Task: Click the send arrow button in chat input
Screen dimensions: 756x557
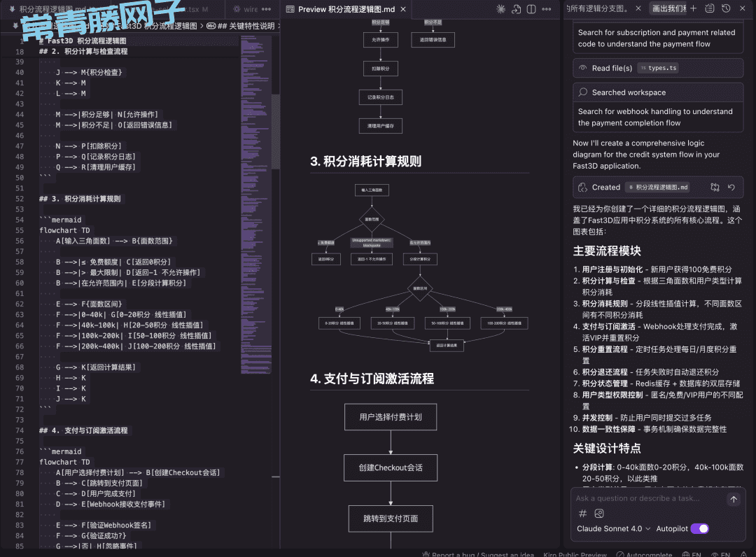Action: [734, 499]
